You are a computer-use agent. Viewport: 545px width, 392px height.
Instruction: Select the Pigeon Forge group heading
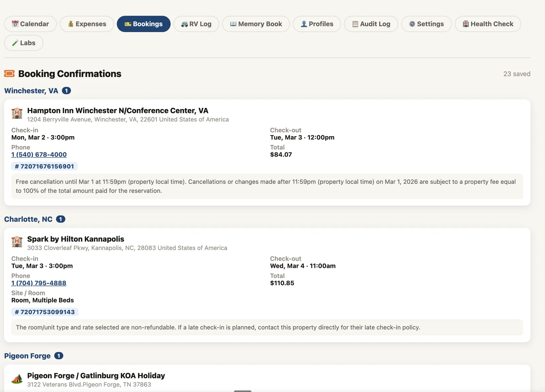pos(27,356)
